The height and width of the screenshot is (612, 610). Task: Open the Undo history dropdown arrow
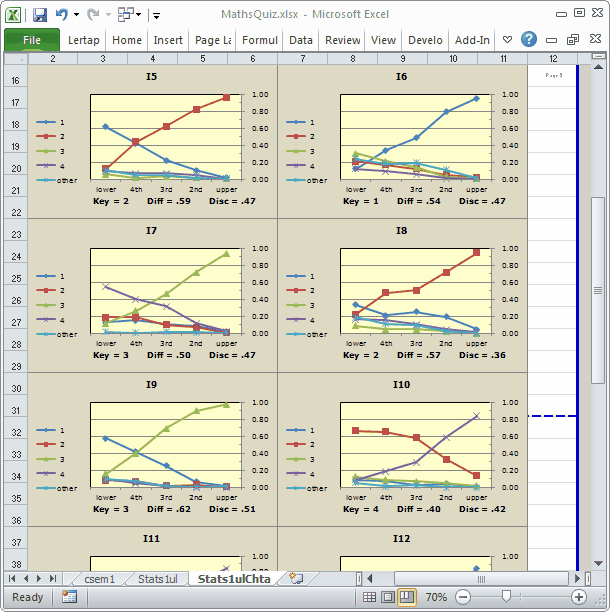point(76,15)
